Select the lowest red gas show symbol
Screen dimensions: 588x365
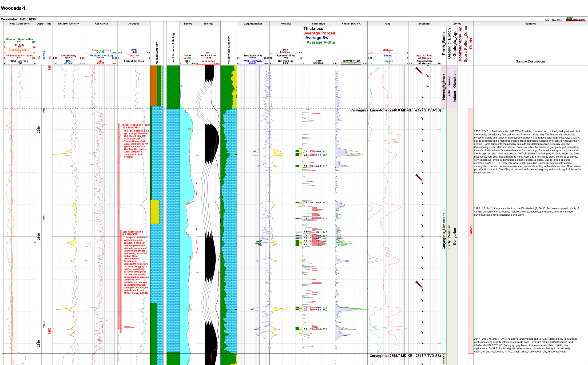click(189, 309)
